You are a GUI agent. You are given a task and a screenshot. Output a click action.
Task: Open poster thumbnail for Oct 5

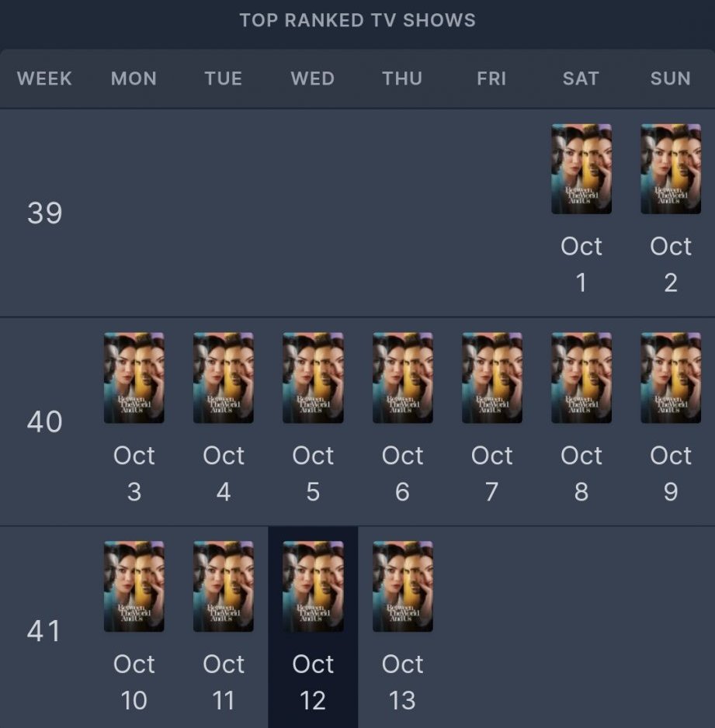313,377
